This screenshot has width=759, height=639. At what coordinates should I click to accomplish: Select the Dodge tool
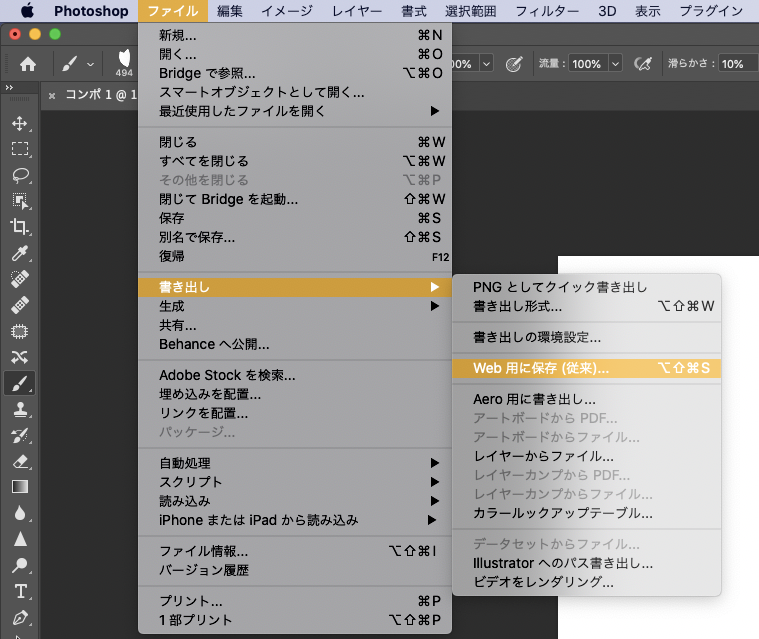point(19,565)
